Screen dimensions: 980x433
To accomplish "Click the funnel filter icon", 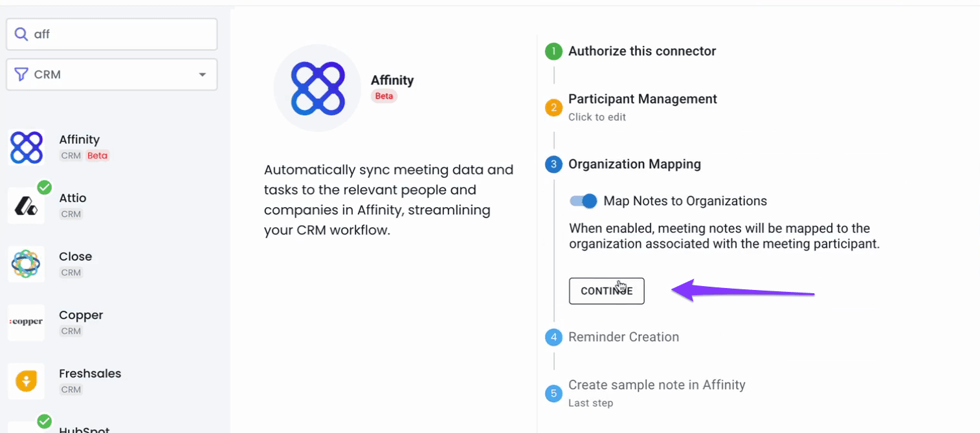I will click(x=21, y=74).
